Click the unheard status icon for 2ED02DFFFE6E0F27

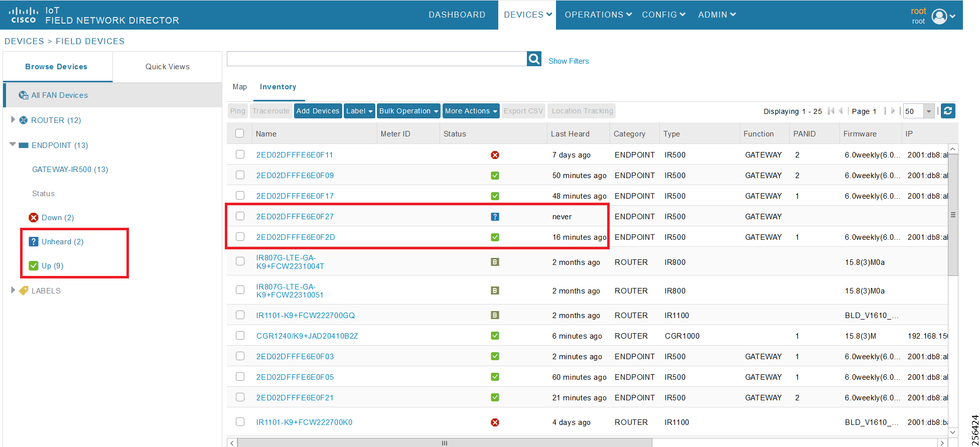(x=495, y=216)
